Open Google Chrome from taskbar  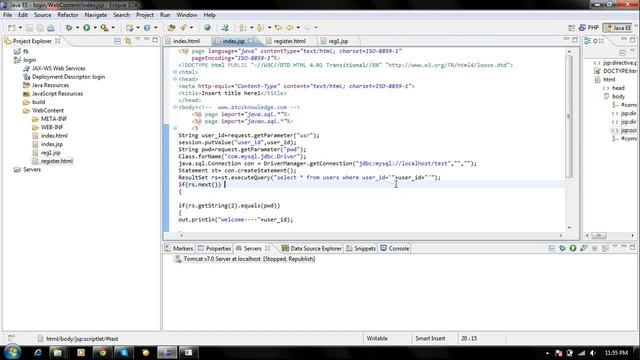(102, 353)
